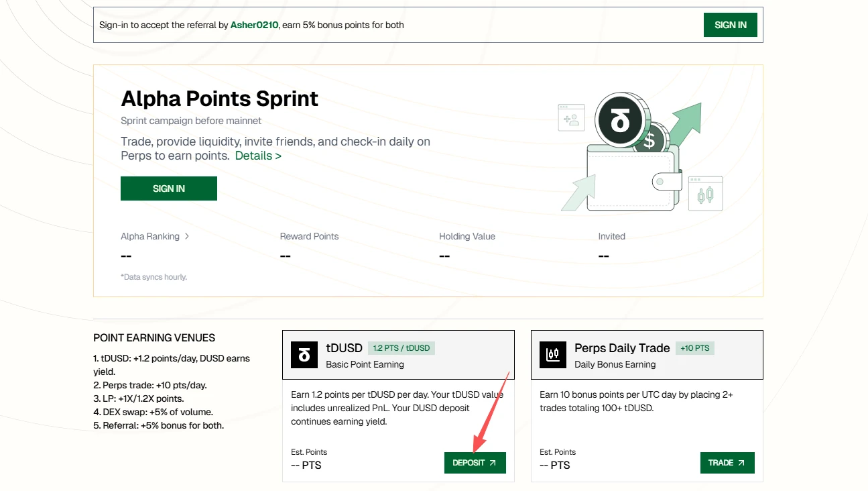Expand Alpha Ranking via its chevron
Viewport: 868px width, 491px height.
pos(187,236)
